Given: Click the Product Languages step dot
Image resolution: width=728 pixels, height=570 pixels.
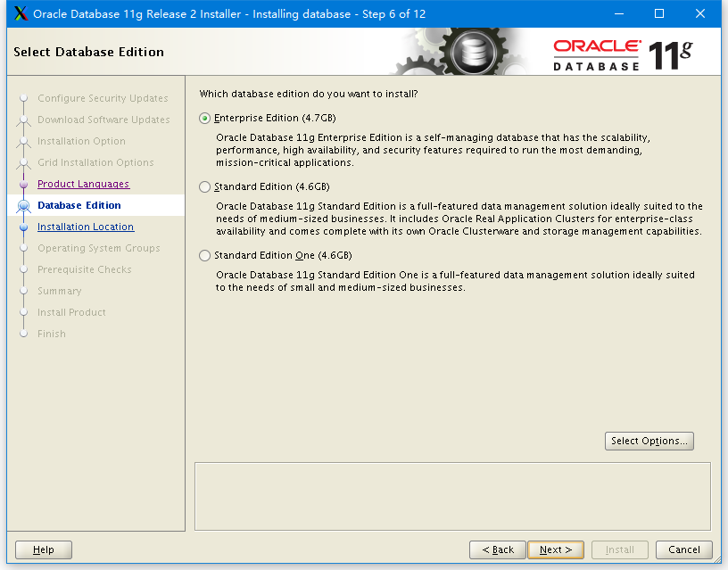Looking at the screenshot, I should (x=24, y=185).
